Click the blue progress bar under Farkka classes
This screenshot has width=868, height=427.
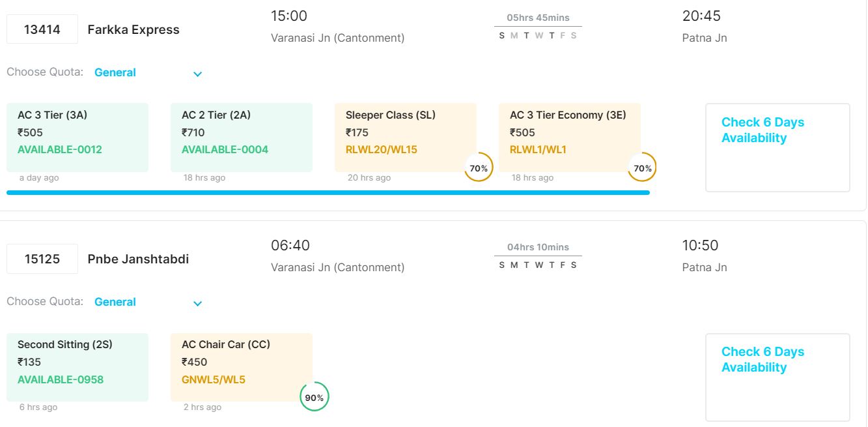(x=328, y=192)
